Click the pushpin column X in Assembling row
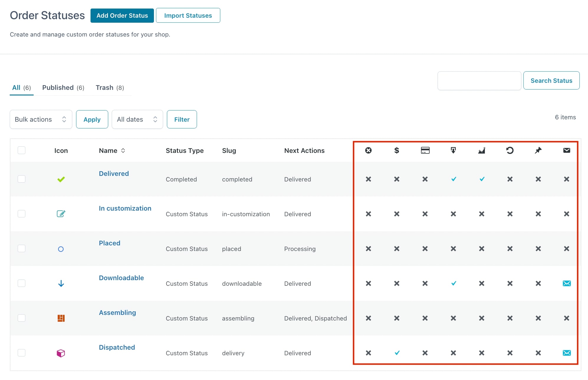The image size is (588, 380). [538, 318]
